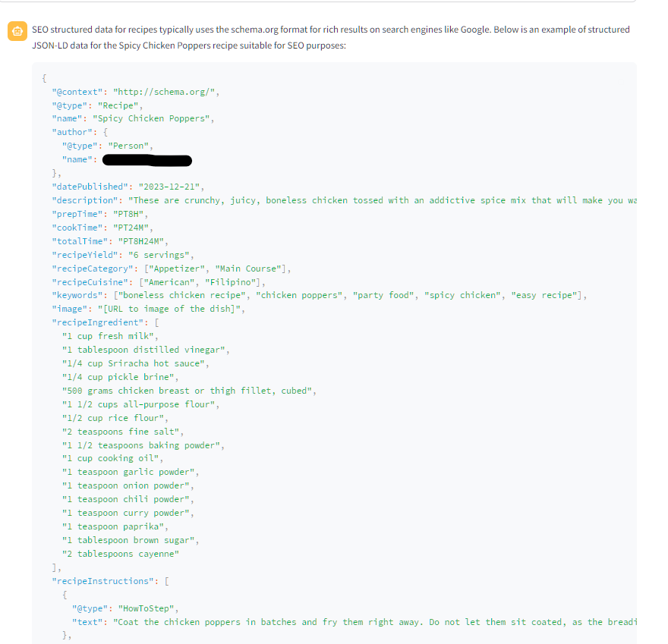Click the "500 grams chicken breast" ingredient line
The image size is (668, 644).
point(188,391)
